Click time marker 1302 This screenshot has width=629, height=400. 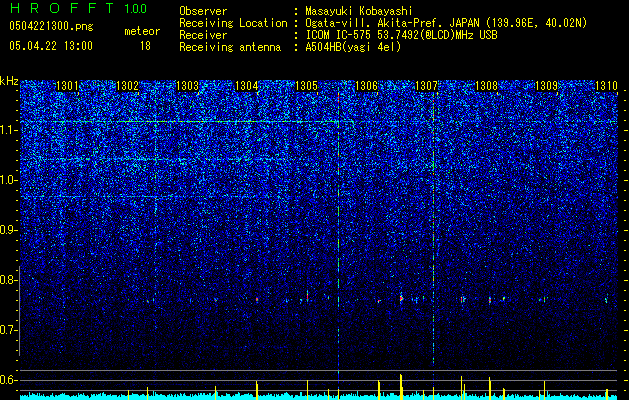coord(127,85)
